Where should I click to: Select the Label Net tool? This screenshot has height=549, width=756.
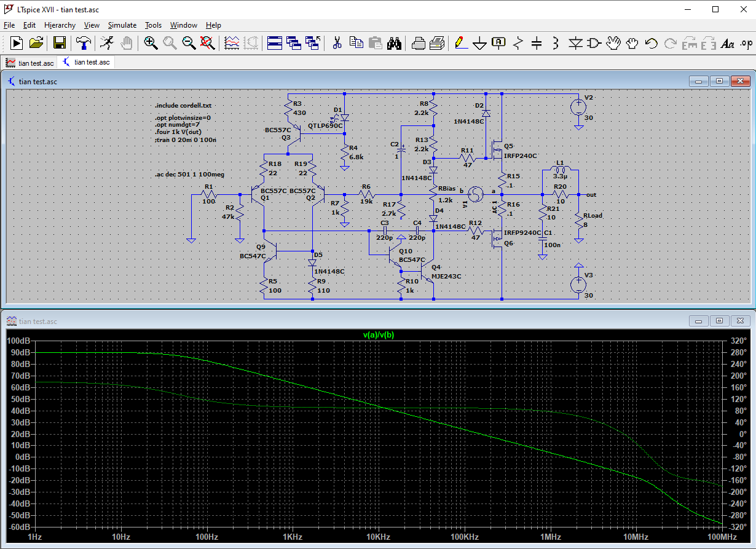498,43
